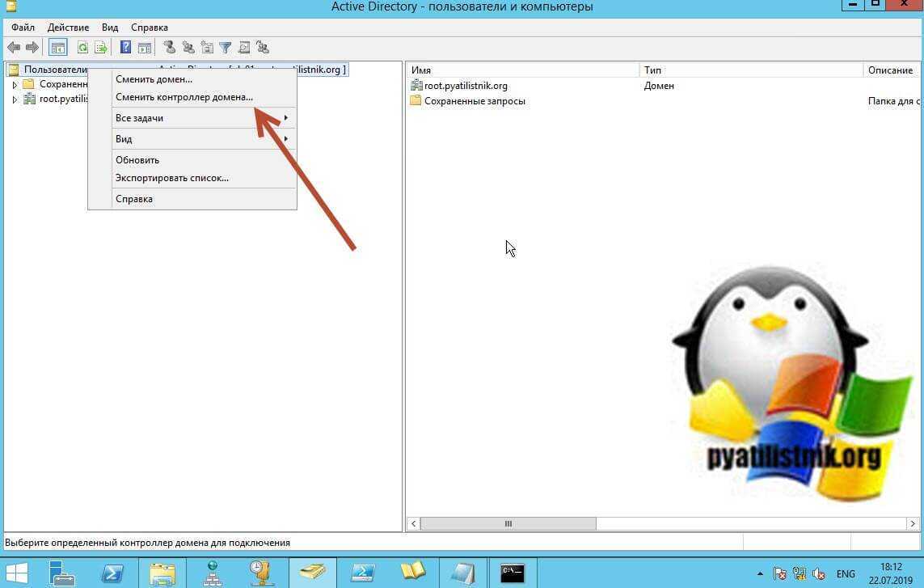Viewport: 924px width, 588px height.
Task: Open the command prompt from taskbar
Action: [512, 573]
